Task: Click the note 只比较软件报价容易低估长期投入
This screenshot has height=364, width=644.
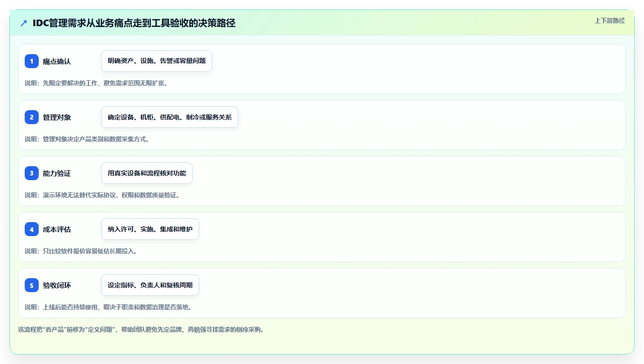Action: 81,251
